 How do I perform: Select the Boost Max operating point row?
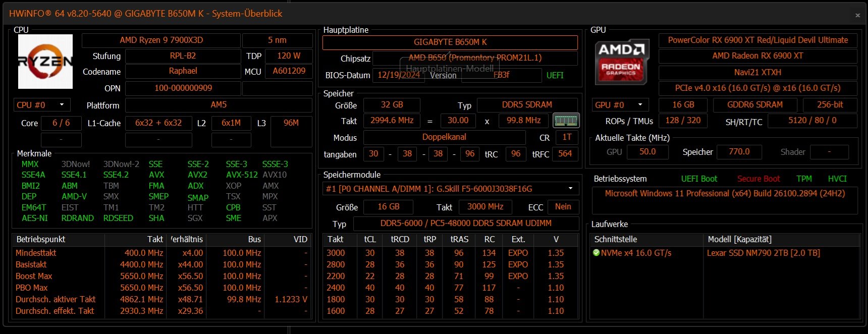coord(161,276)
